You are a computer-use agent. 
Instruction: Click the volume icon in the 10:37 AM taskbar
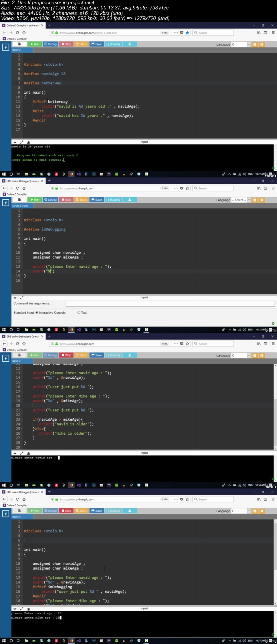point(244,641)
